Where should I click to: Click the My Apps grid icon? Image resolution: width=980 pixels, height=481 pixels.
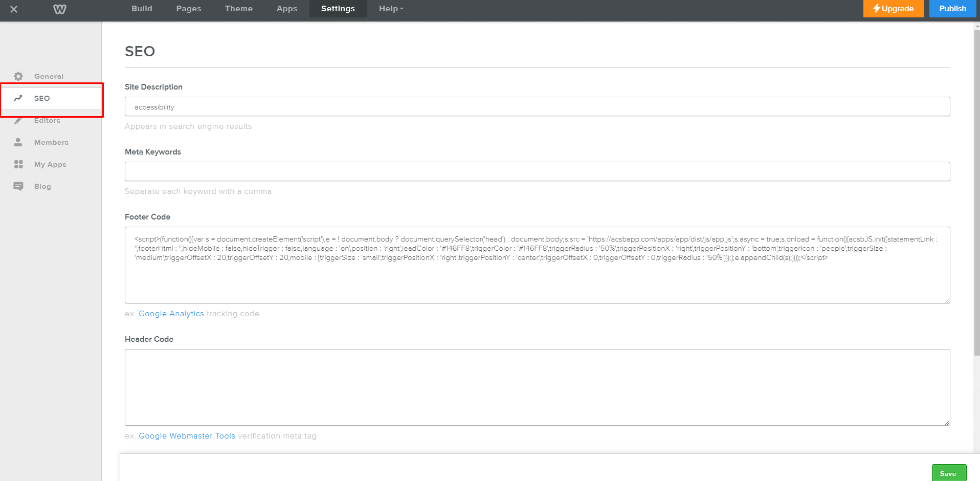[x=18, y=164]
